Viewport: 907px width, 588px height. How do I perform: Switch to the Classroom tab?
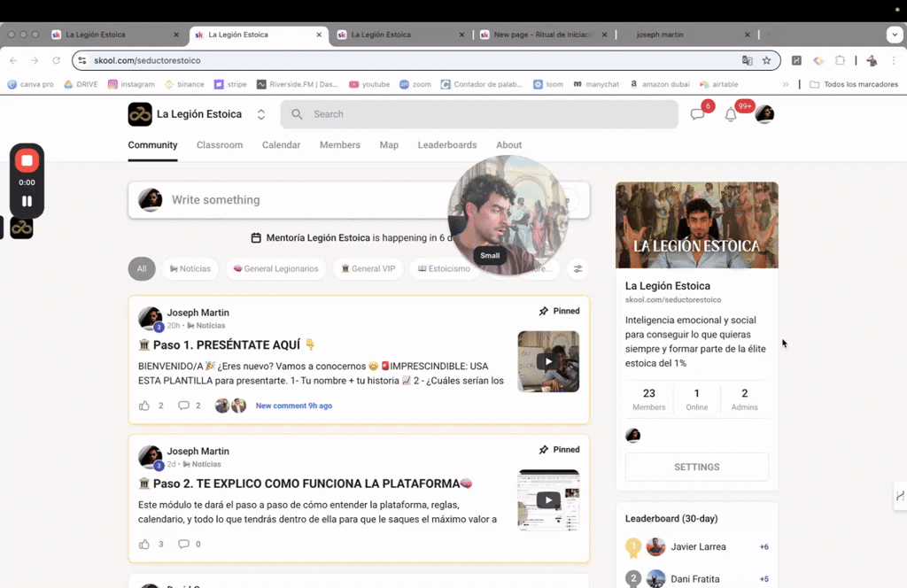[x=219, y=144]
